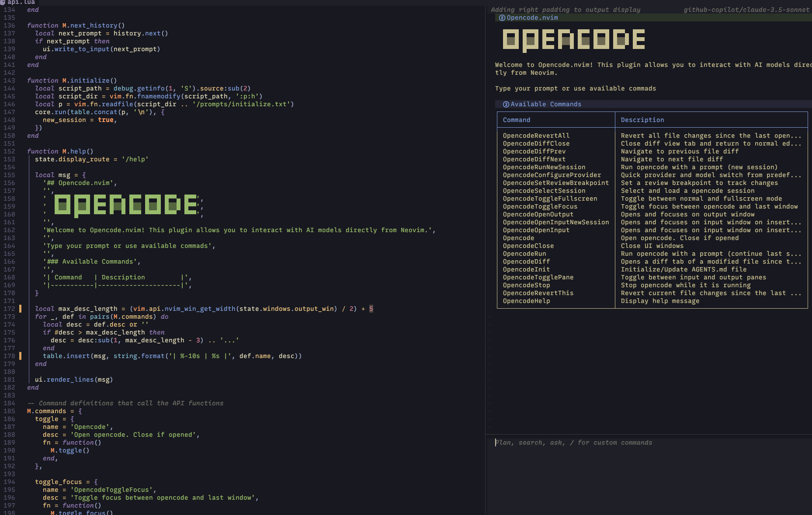Image resolution: width=812 pixels, height=515 pixels.
Task: Place cursor on 'function M.next_history()' line
Action: click(76, 25)
